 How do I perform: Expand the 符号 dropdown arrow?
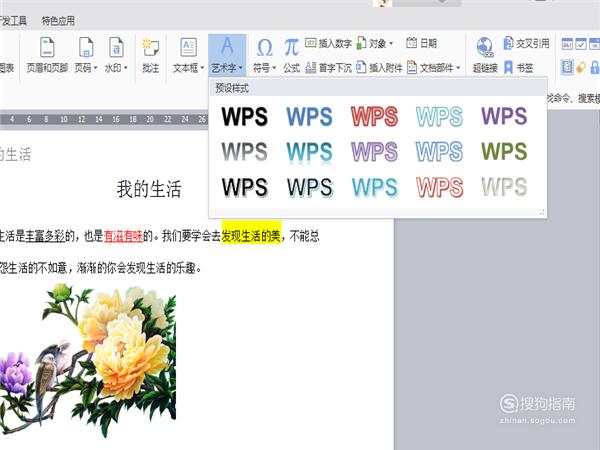[274, 68]
